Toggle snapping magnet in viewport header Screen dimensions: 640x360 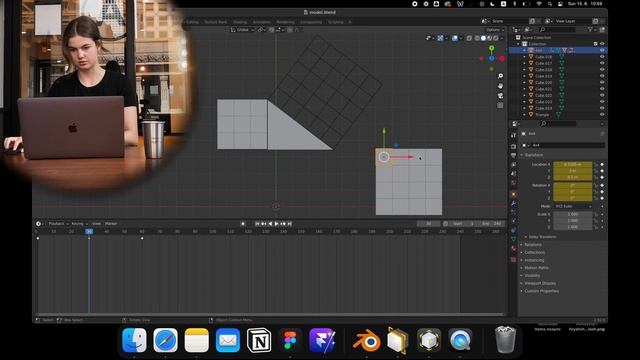pyautogui.click(x=271, y=30)
